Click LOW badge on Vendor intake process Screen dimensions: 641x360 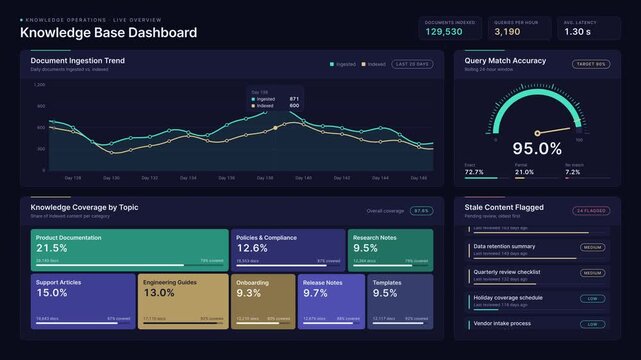click(592, 324)
